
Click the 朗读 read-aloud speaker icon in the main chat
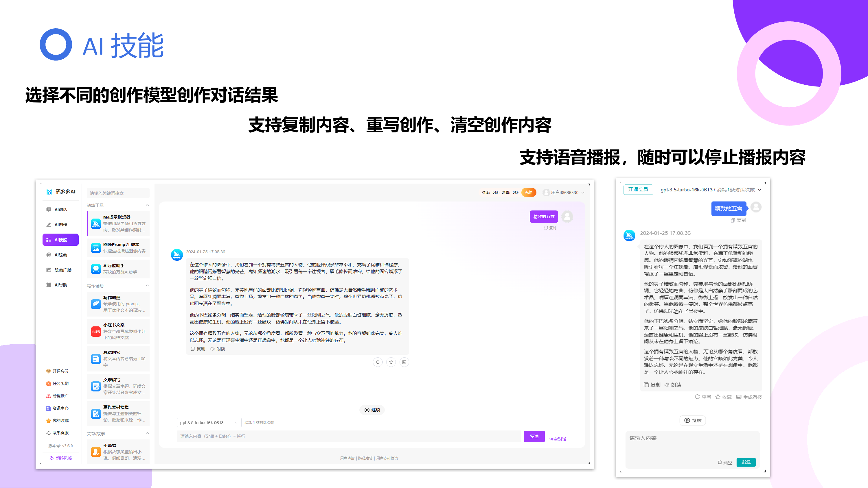pos(213,349)
